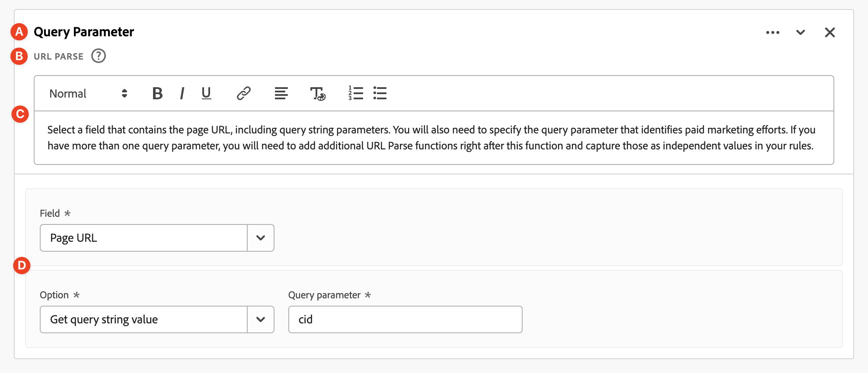The height and width of the screenshot is (373, 868).
Task: Apply italic formatting to text
Action: pyautogui.click(x=182, y=93)
